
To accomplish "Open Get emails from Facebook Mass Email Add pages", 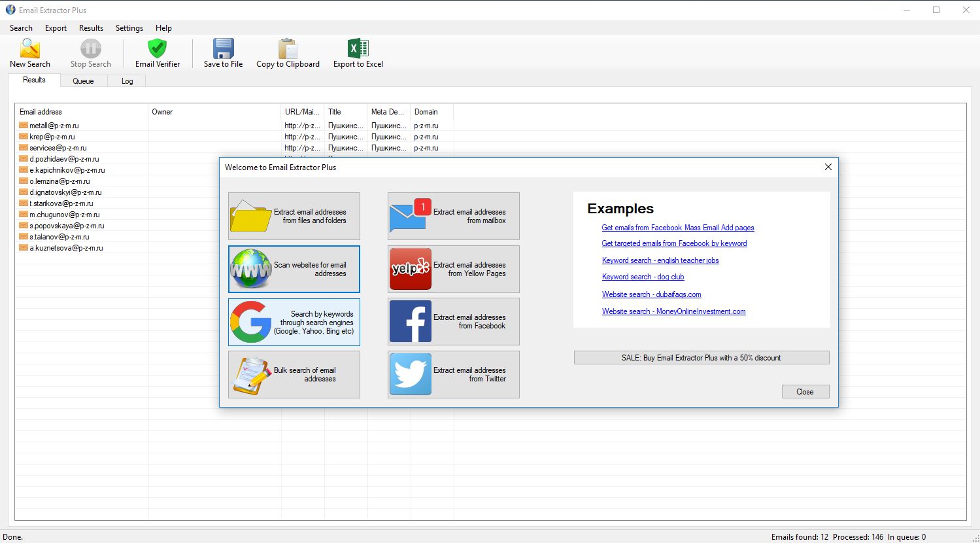I will point(678,228).
